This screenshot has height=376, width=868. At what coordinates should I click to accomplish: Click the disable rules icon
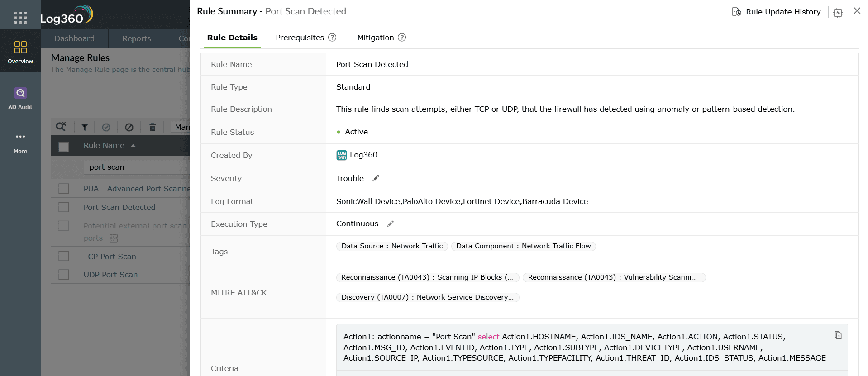tap(129, 127)
